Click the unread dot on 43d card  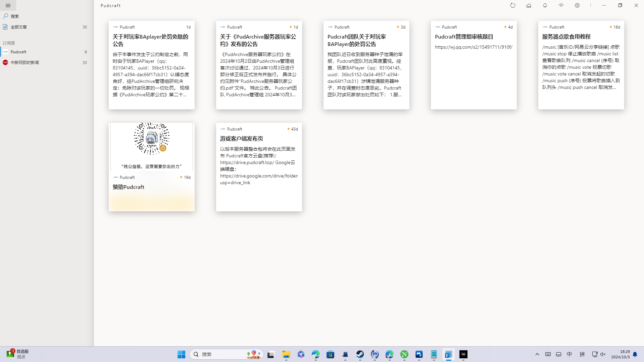pos(288,129)
